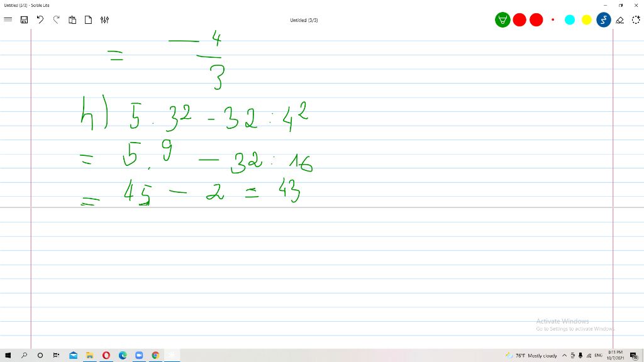Launch the Mail app from the taskbar

[73, 356]
